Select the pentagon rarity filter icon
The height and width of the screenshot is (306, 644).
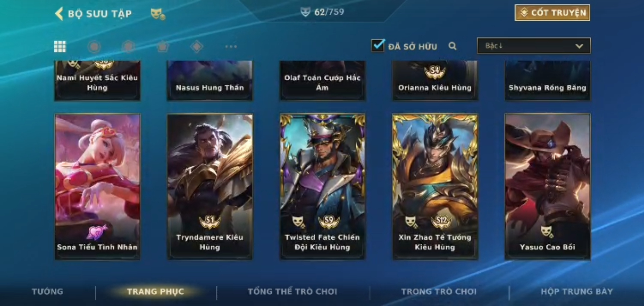tap(163, 46)
